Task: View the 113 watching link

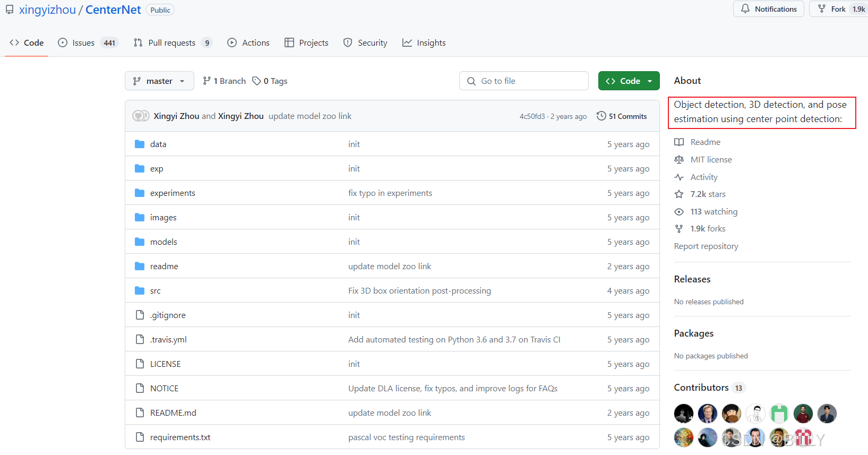Action: point(706,211)
